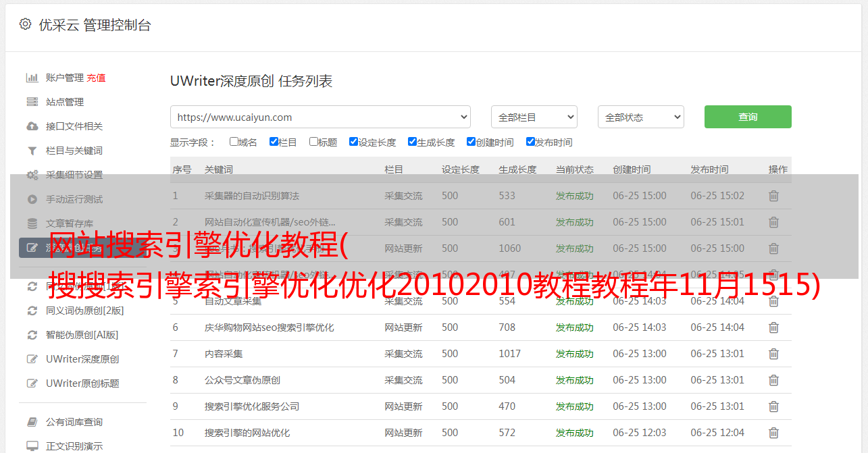868x453 pixels.
Task: Open 栏目与关键词 in the sidebar
Action: point(74,151)
